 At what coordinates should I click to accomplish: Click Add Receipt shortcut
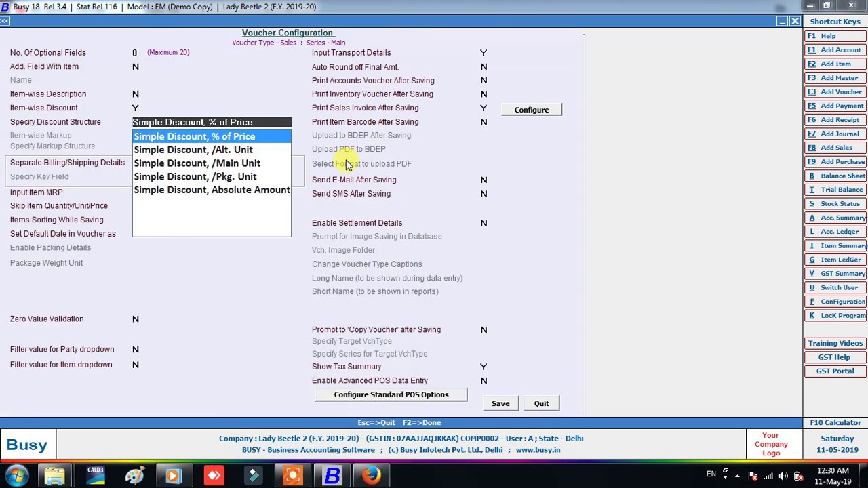(x=835, y=120)
